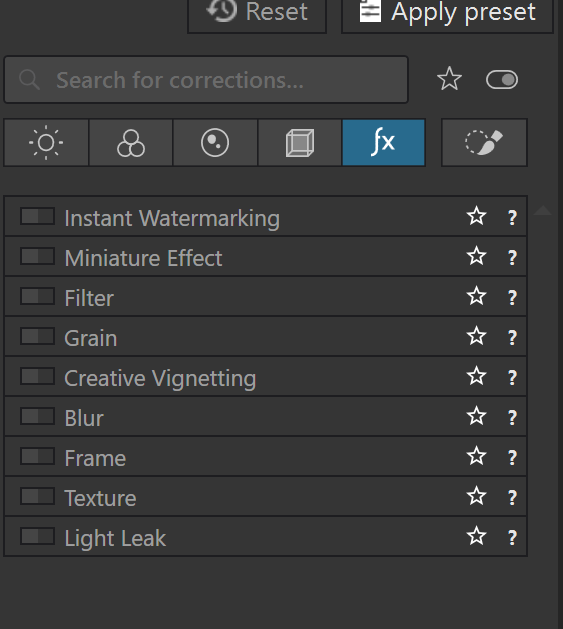Open the Detail tab icon

215,142
